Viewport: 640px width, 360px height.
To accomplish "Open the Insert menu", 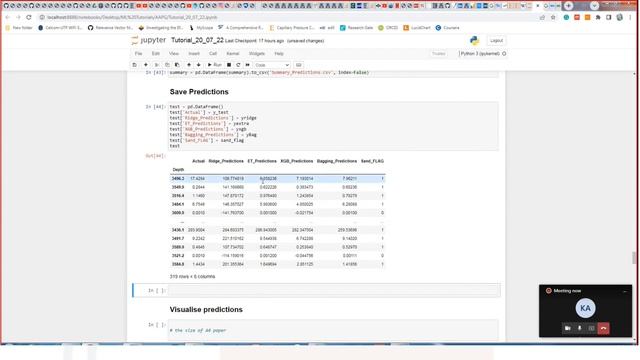I will click(x=194, y=53).
